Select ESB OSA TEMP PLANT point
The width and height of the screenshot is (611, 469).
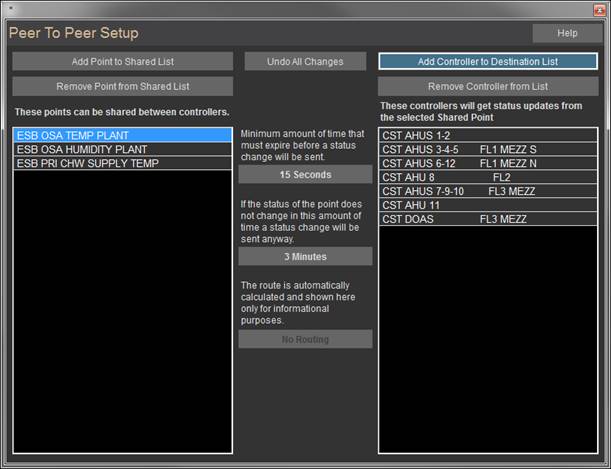tap(123, 135)
